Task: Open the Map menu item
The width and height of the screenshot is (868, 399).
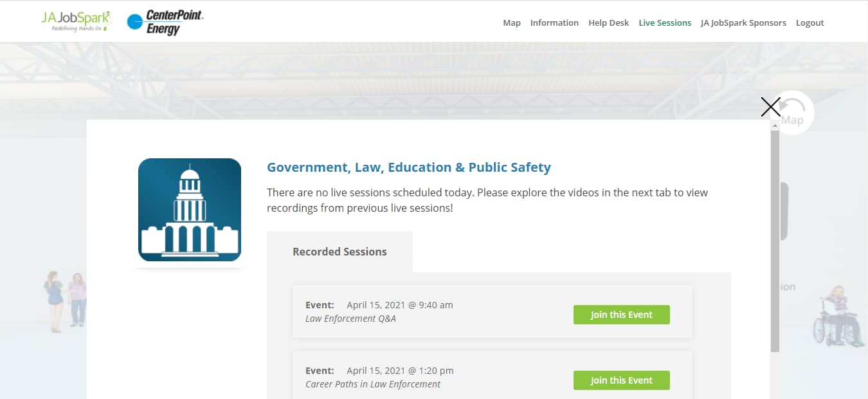Action: (x=511, y=23)
